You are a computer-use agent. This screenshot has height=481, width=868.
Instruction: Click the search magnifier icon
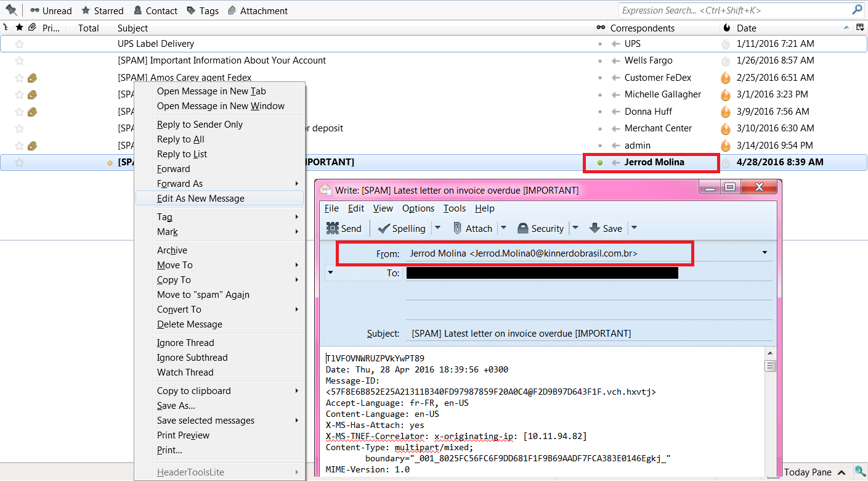[x=857, y=10]
